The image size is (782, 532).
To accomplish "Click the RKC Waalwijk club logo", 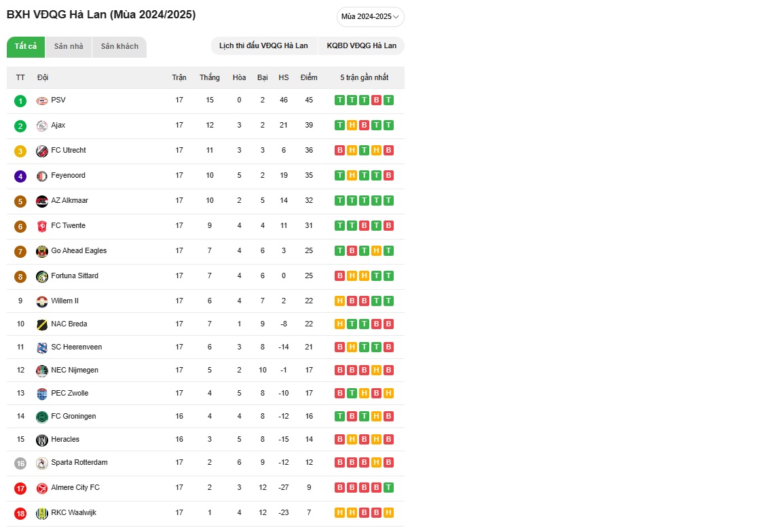I will (x=42, y=513).
